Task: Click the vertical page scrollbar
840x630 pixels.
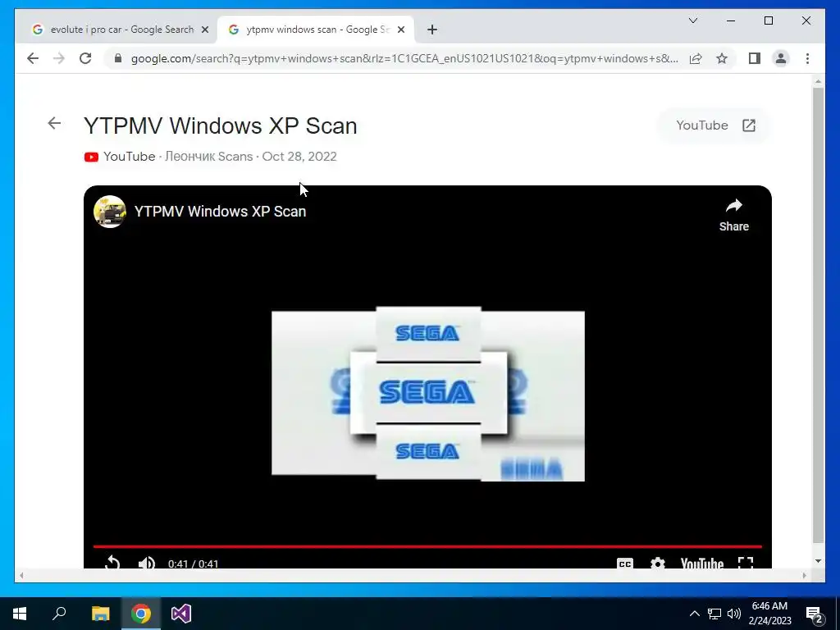Action: (818, 316)
